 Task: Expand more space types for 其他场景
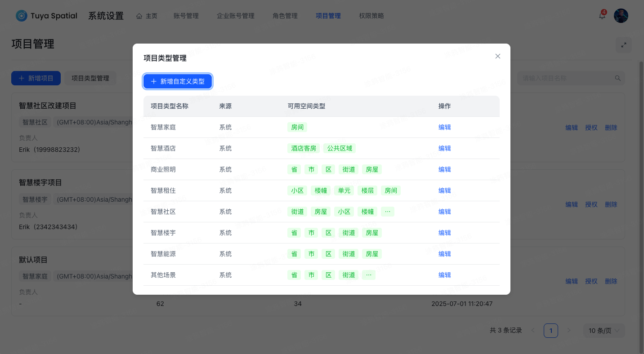point(369,275)
